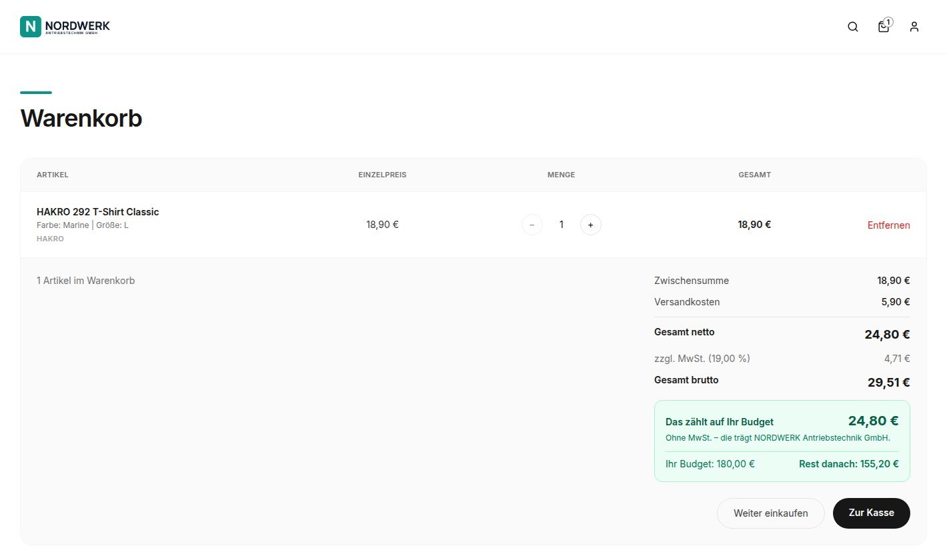
Task: Open the search icon in header
Action: click(x=853, y=27)
